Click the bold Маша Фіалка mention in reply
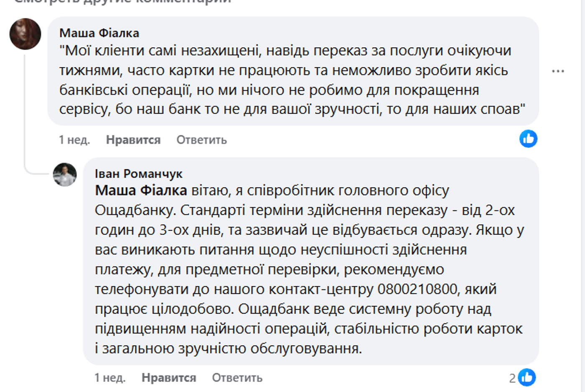 (141, 191)
